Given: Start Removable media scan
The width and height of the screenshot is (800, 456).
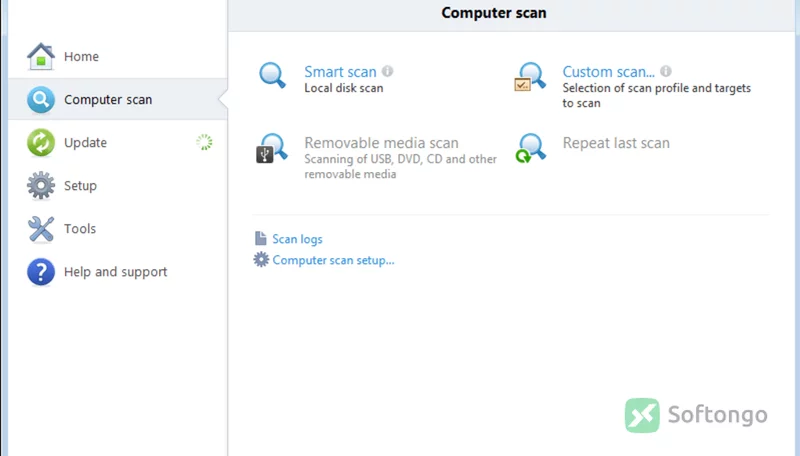Looking at the screenshot, I should click(x=381, y=143).
